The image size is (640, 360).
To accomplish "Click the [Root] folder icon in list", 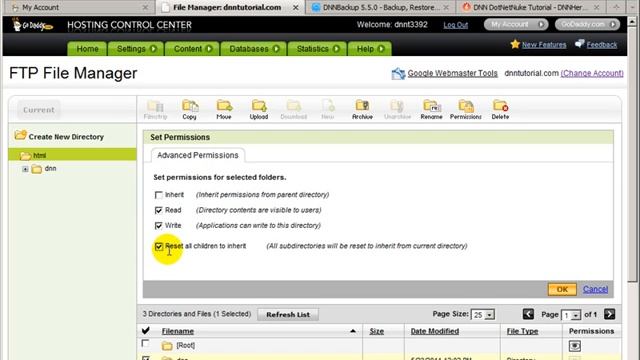I will point(167,346).
